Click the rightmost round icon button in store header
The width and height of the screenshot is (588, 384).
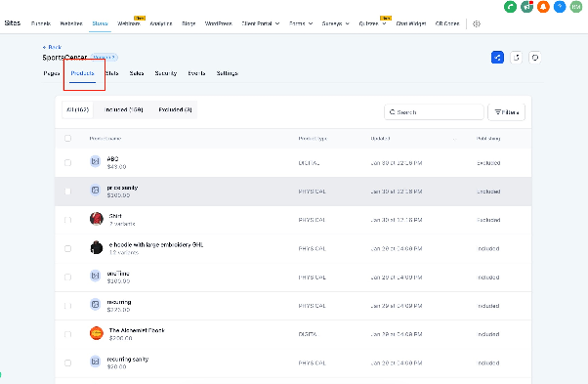[x=534, y=58]
